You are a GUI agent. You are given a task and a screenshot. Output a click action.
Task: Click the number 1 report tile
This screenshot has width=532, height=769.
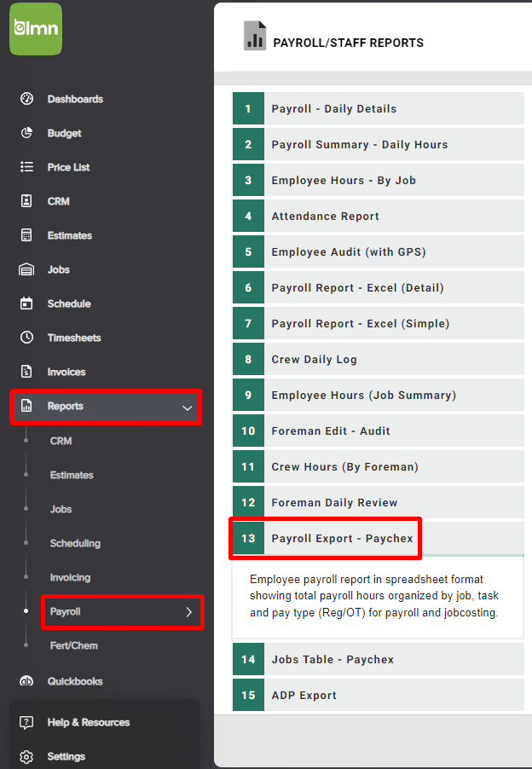[248, 108]
